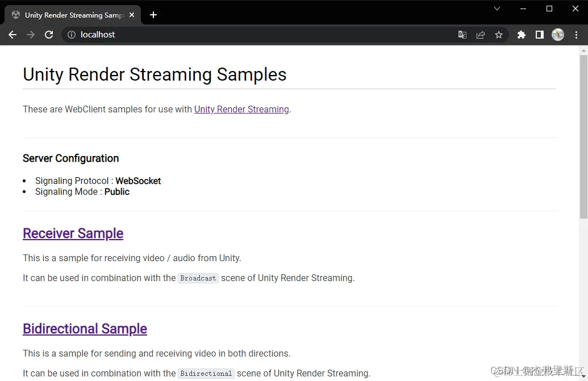
Task: Open the Bidirectional Sample link
Action: (85, 329)
